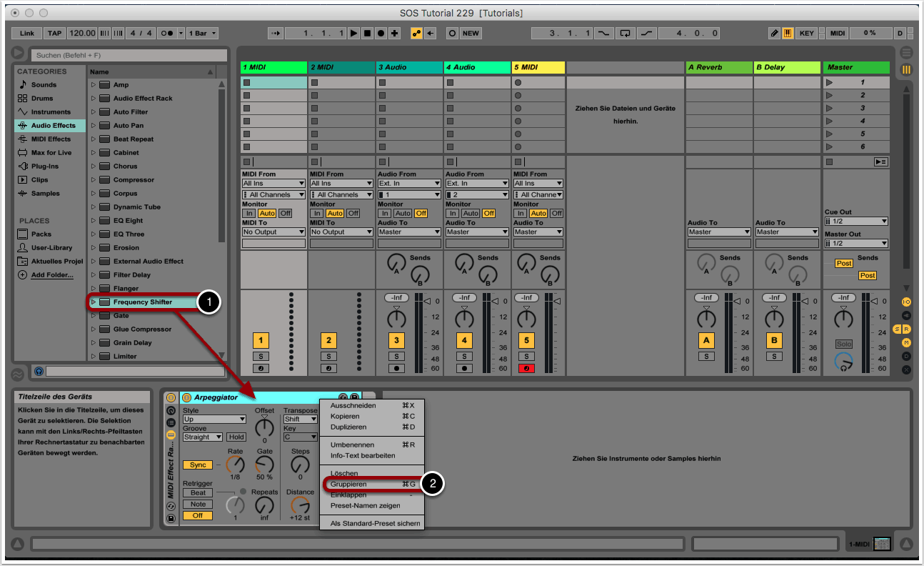Open Packs in Places
The width and height of the screenshot is (924, 566).
pos(41,234)
